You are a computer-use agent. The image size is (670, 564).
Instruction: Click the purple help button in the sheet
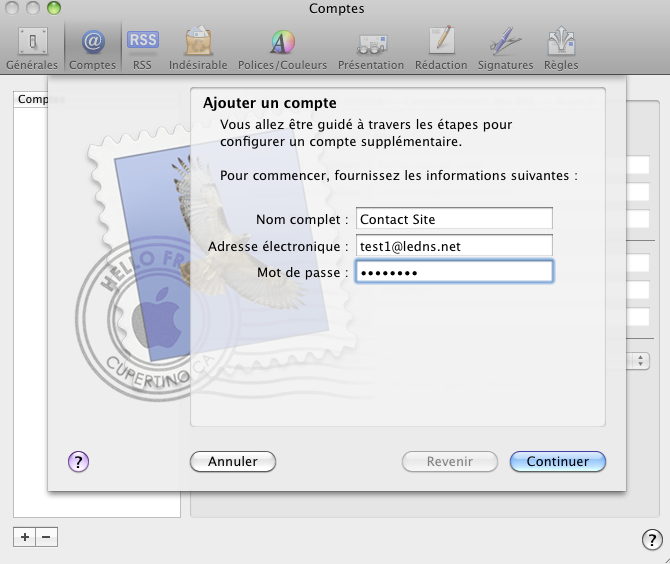coord(79,461)
